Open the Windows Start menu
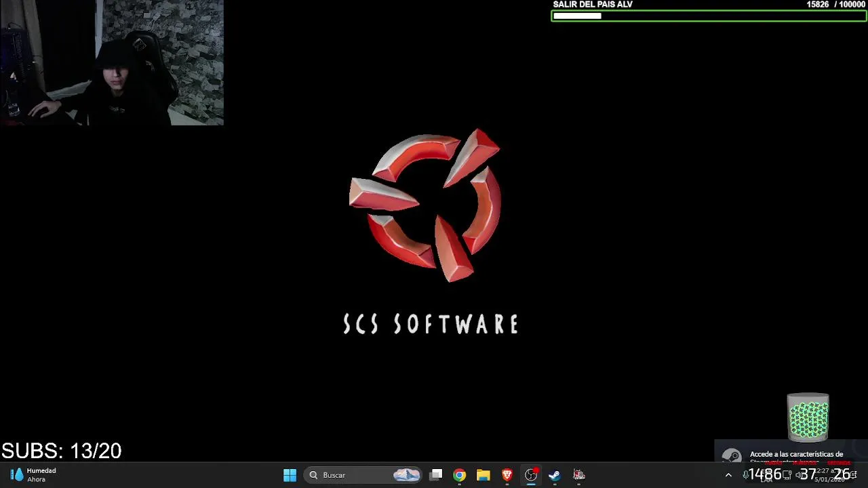Screen dimensions: 868x488 click(x=290, y=475)
